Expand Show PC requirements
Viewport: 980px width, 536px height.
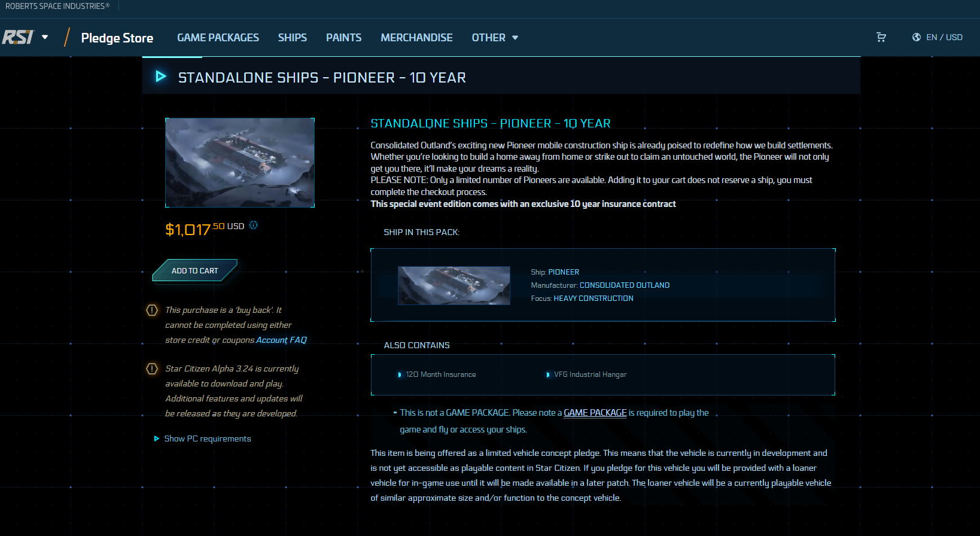[x=203, y=438]
